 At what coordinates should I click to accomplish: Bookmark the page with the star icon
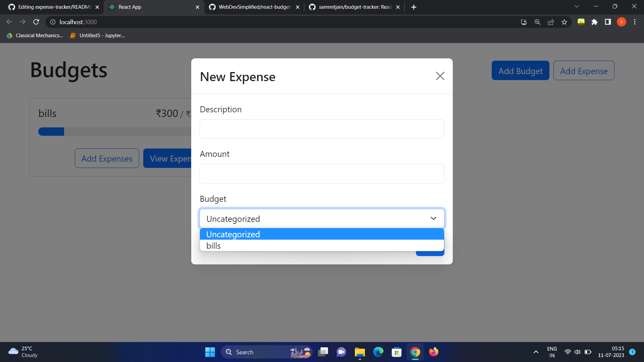[x=565, y=22]
